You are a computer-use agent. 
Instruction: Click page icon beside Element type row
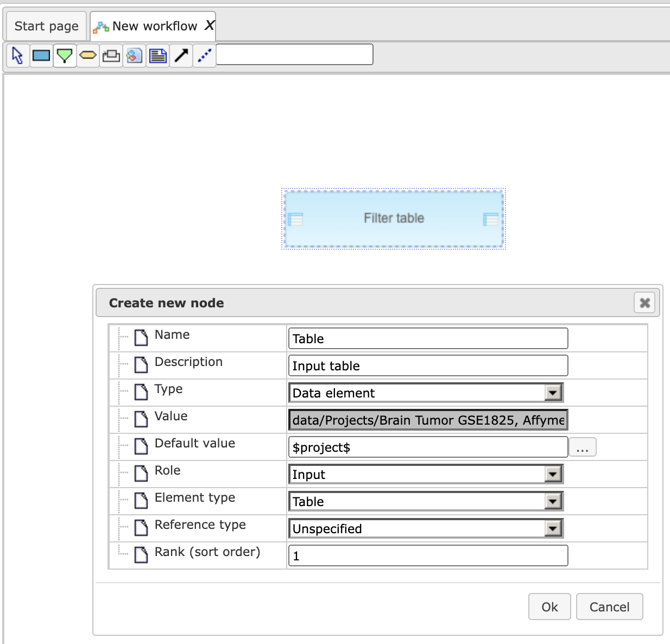coord(141,501)
